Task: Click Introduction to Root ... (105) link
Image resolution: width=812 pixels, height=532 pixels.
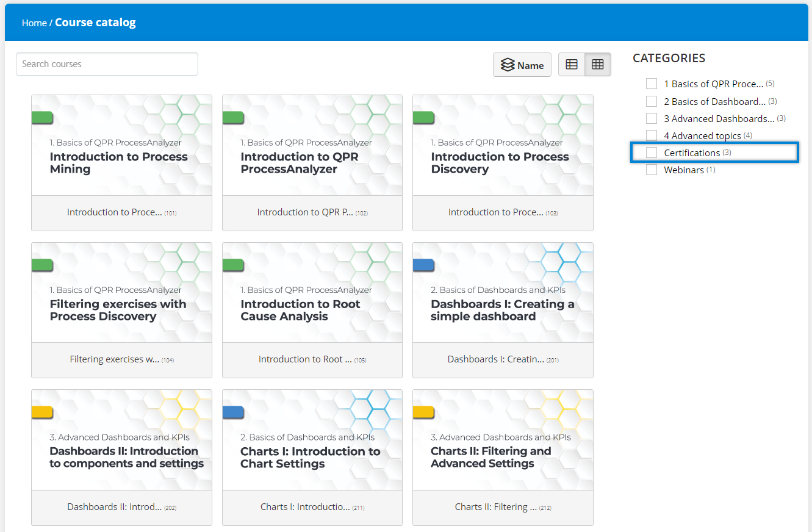Action: (x=312, y=359)
